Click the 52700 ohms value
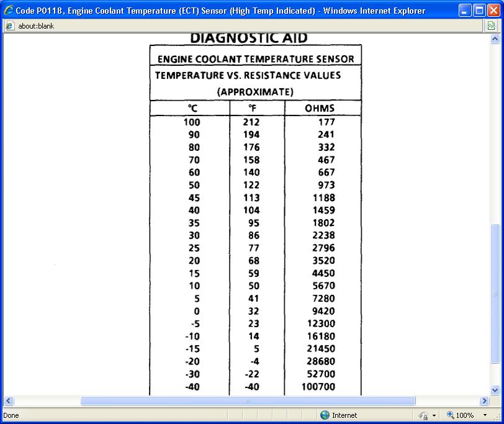The width and height of the screenshot is (504, 424). [x=321, y=374]
